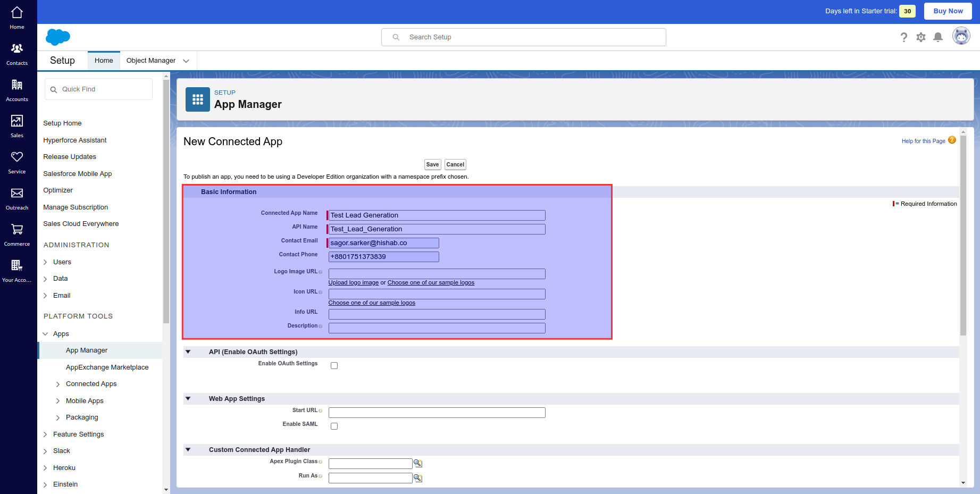
Task: Click sample logos link under Icon URL
Action: pos(372,303)
